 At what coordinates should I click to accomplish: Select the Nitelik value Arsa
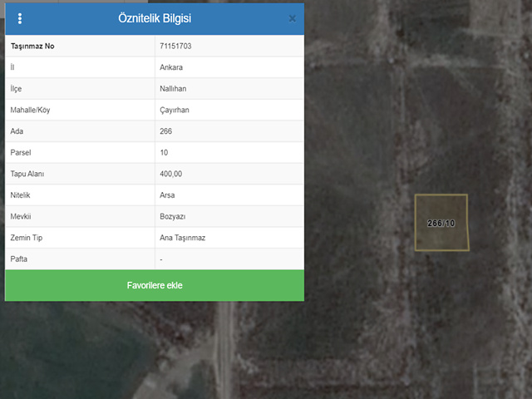(x=167, y=195)
